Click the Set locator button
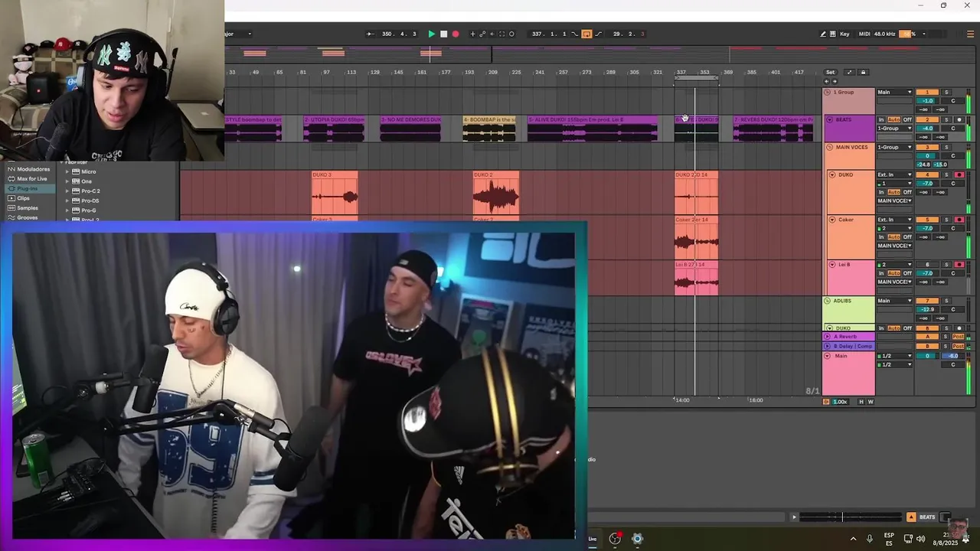The height and width of the screenshot is (551, 980). [830, 72]
